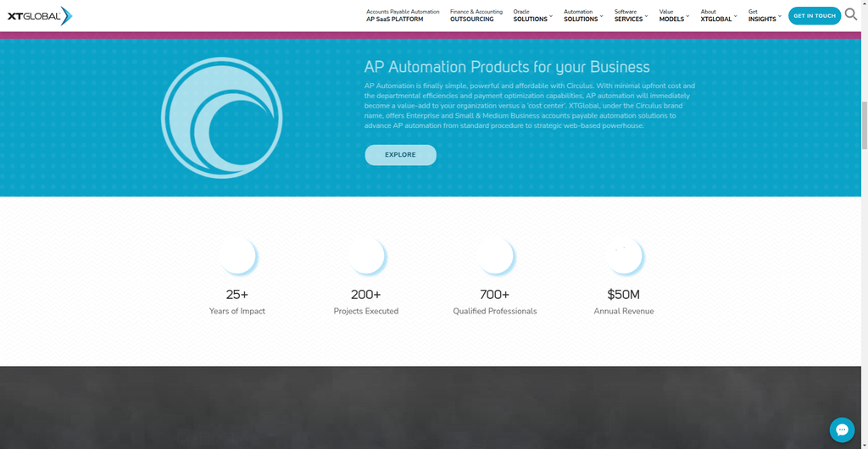Click the 700+ statistic value
The image size is (868, 449).
[494, 294]
